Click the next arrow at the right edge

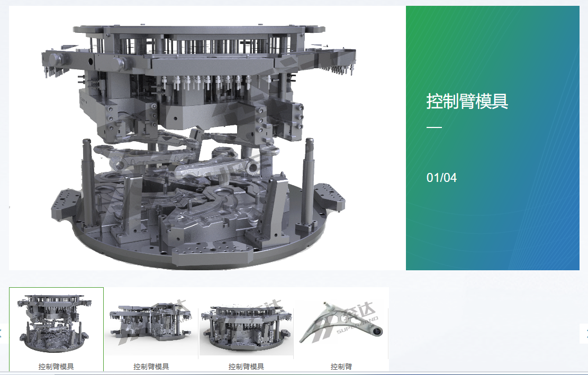tap(585, 333)
